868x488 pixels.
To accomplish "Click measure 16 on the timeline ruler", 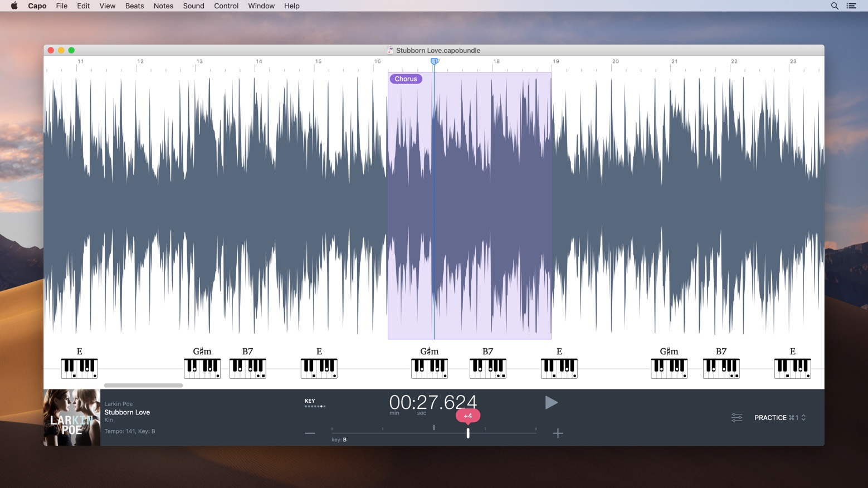I will pos(378,61).
